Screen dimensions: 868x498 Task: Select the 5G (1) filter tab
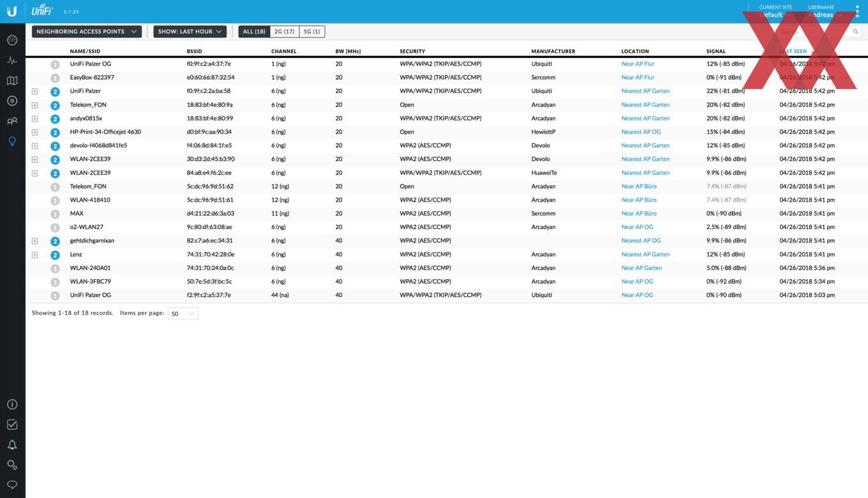click(312, 31)
